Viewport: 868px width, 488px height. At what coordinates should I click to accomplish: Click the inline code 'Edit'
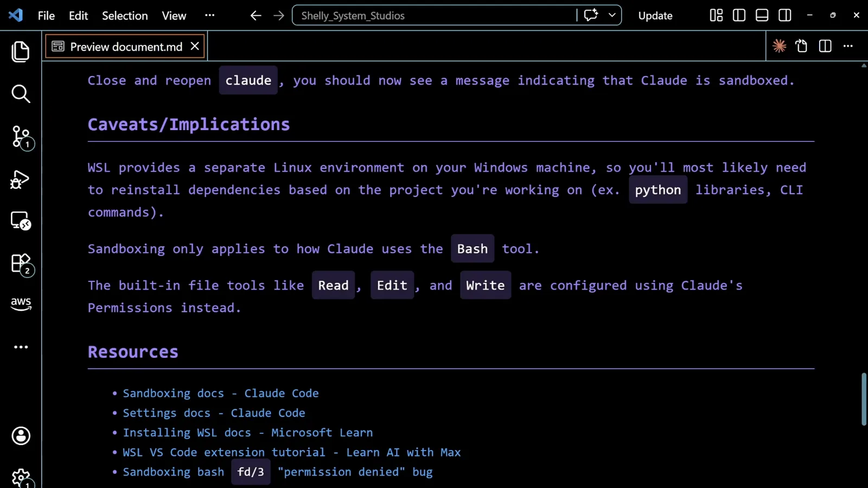click(392, 285)
